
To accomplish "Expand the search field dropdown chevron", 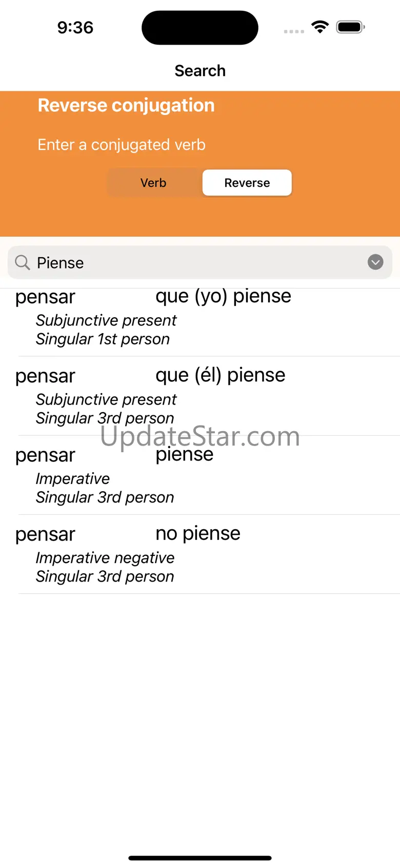I will (375, 262).
